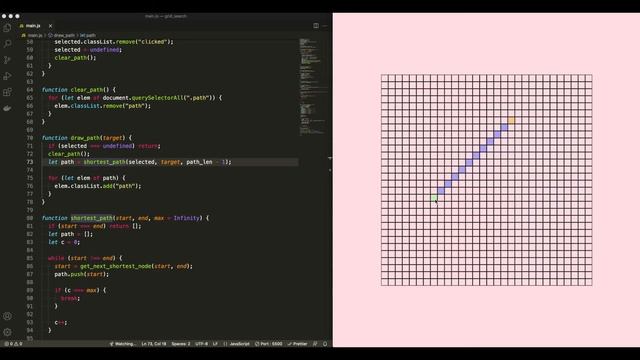The image size is (640, 360).
Task: Open the errors and warnings status indicator
Action: point(13,344)
